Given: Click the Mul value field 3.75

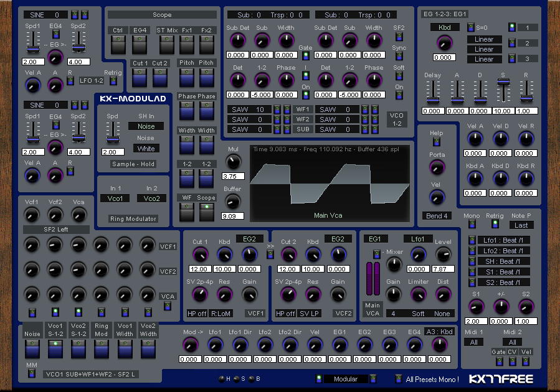Looking at the screenshot, I should (x=233, y=176).
